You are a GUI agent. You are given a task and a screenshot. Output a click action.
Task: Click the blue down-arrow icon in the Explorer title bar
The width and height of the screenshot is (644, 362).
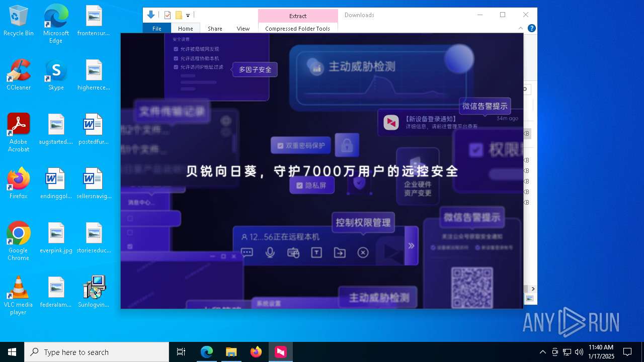click(x=150, y=15)
